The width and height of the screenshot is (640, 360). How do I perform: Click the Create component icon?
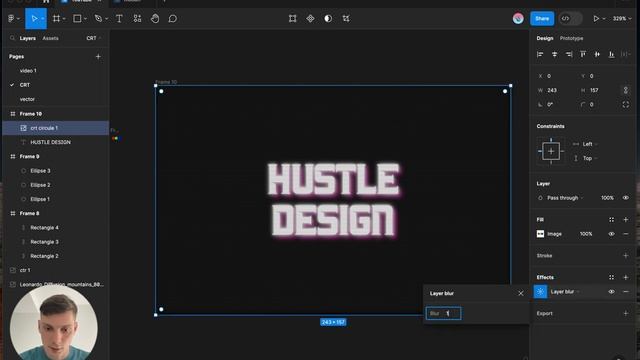click(310, 18)
